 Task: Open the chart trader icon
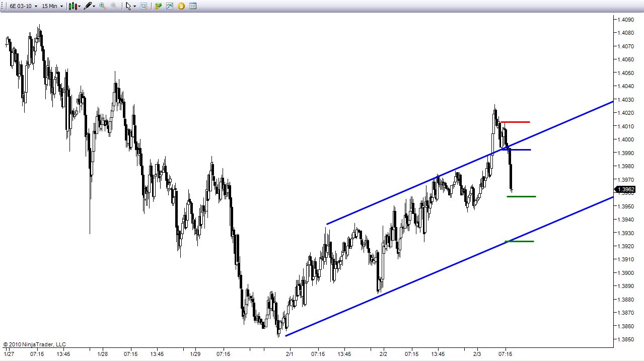(x=158, y=6)
